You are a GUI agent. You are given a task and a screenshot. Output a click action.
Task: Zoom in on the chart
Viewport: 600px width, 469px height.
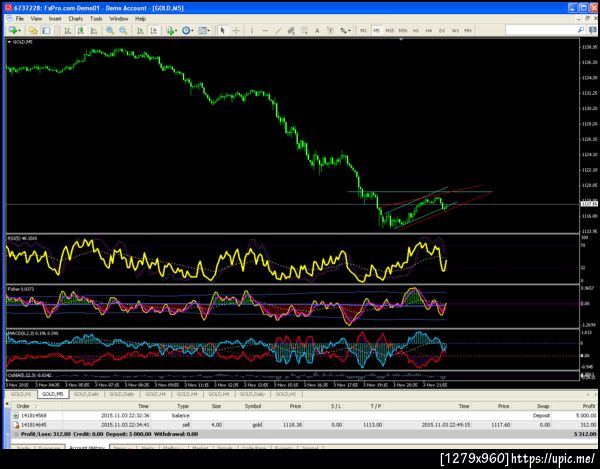tap(110, 31)
